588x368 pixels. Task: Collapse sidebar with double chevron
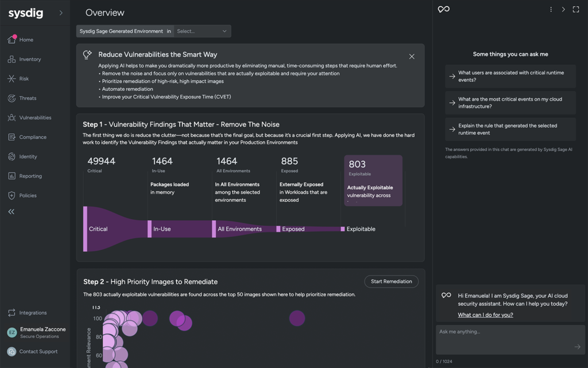point(11,212)
